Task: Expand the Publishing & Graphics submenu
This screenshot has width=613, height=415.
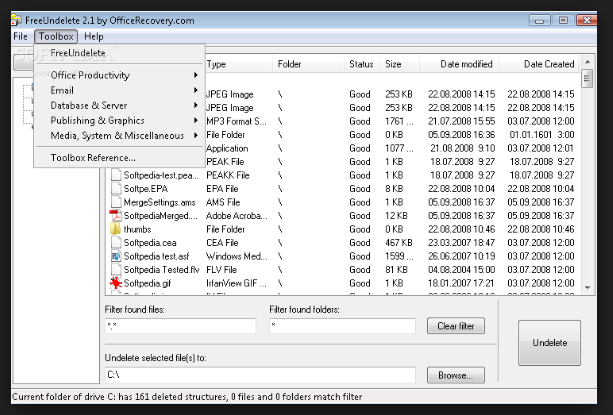Action: coord(120,120)
